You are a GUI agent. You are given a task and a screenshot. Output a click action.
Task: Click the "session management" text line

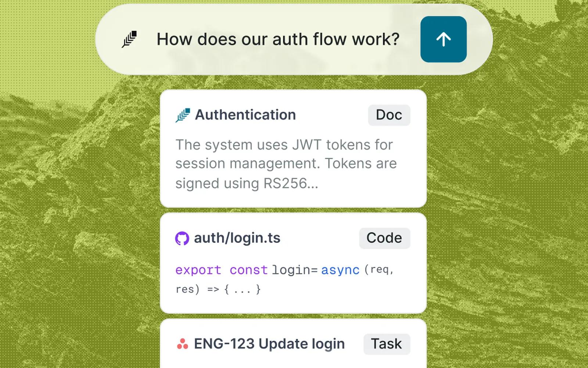click(x=286, y=163)
